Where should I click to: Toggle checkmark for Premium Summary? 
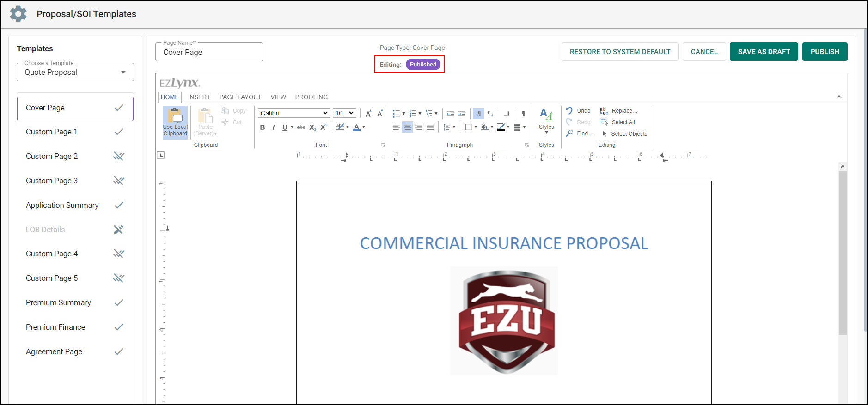[119, 302]
